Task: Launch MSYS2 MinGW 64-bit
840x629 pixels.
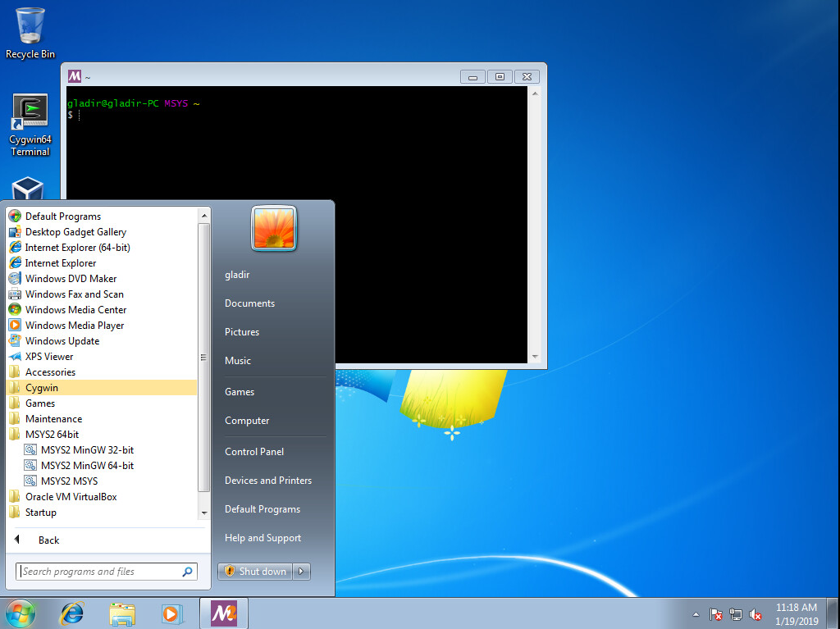Action: click(87, 466)
